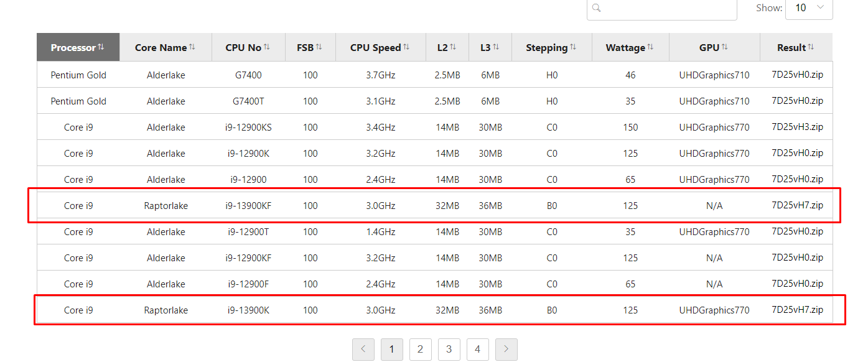Sort by Core Name arrows icon
868x362 pixels.
[x=192, y=47]
